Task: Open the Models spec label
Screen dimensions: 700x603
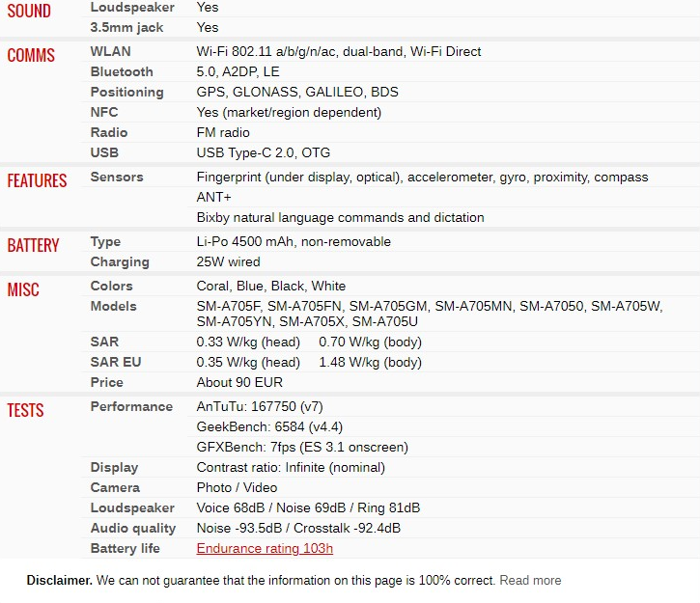Action: (x=114, y=306)
